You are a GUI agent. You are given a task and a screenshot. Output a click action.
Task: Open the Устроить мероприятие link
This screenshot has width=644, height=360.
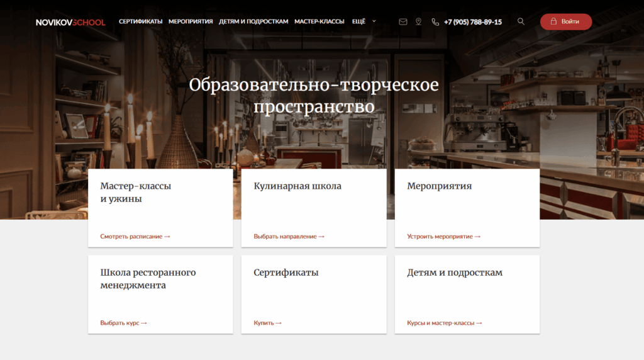coord(443,237)
